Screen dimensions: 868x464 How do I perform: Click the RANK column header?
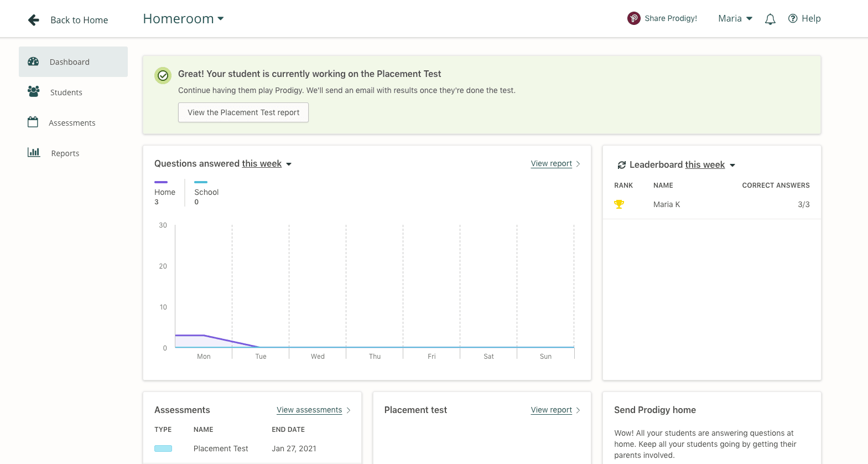(623, 185)
